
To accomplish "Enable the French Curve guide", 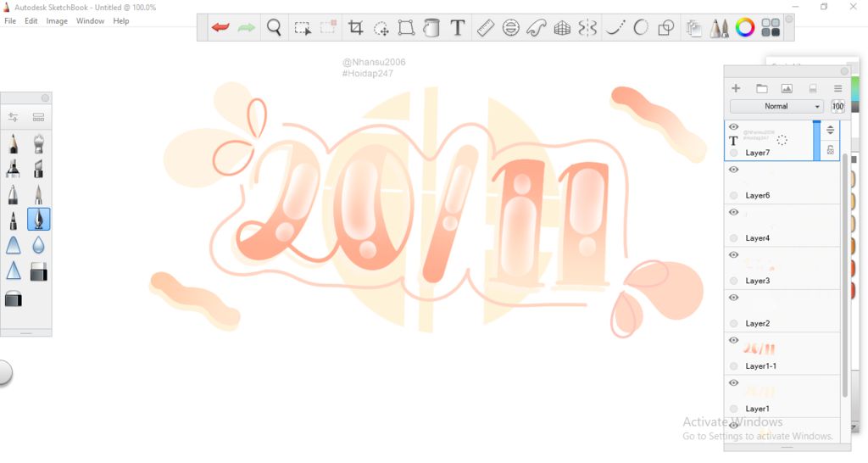I will click(x=537, y=27).
